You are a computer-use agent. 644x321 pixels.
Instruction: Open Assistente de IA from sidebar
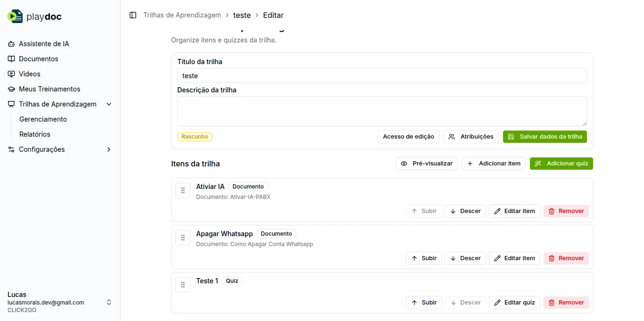click(44, 44)
